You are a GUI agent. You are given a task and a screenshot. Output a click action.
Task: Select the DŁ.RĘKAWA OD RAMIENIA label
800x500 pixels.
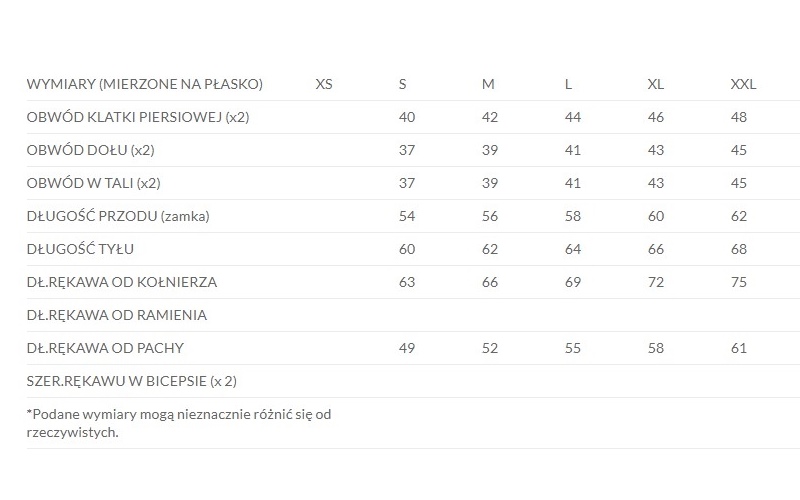117,315
